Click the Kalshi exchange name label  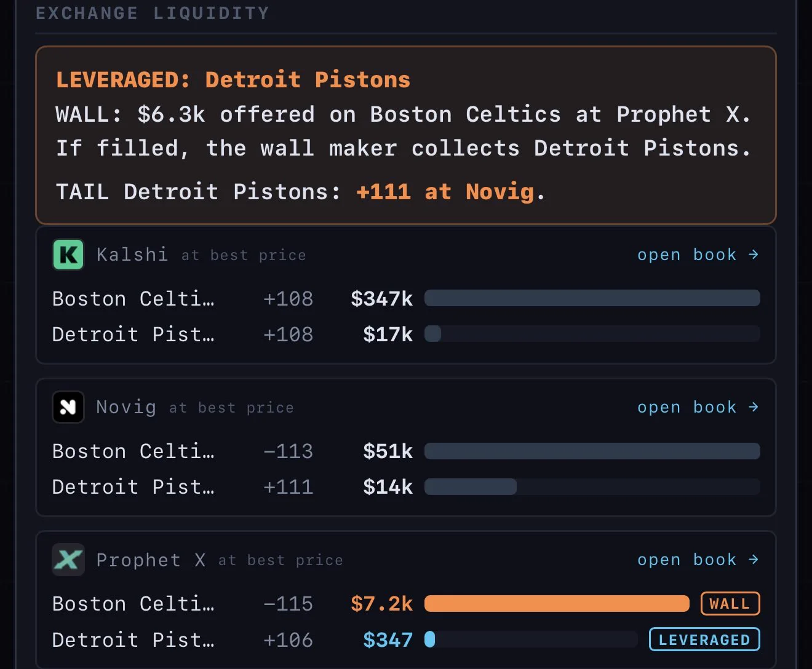[x=132, y=255]
